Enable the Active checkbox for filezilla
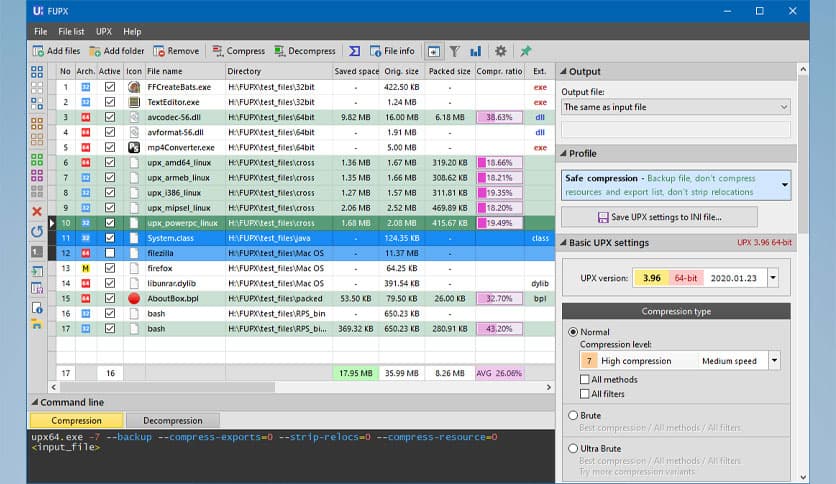The height and width of the screenshot is (484, 836). pyautogui.click(x=110, y=253)
